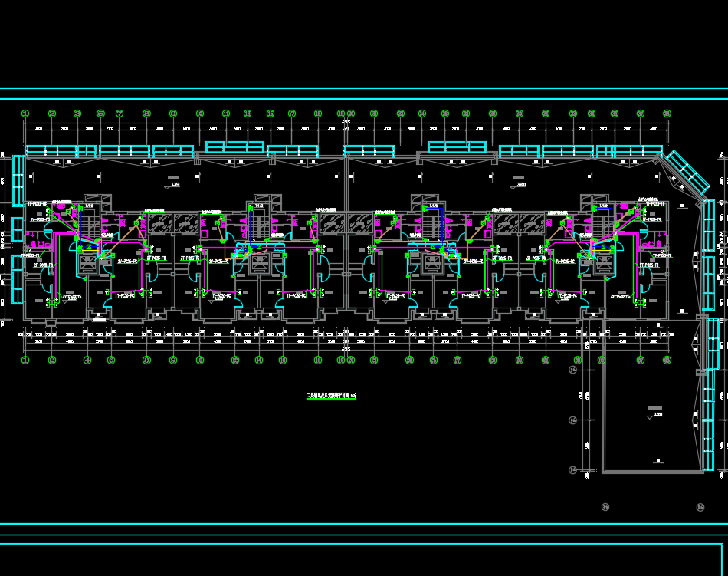Click the tall cyan window strip on the far-left wall

click(18, 179)
